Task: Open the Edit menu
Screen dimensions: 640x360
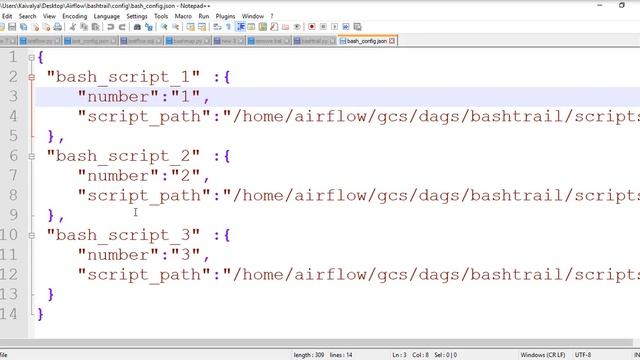Action: tap(7, 16)
